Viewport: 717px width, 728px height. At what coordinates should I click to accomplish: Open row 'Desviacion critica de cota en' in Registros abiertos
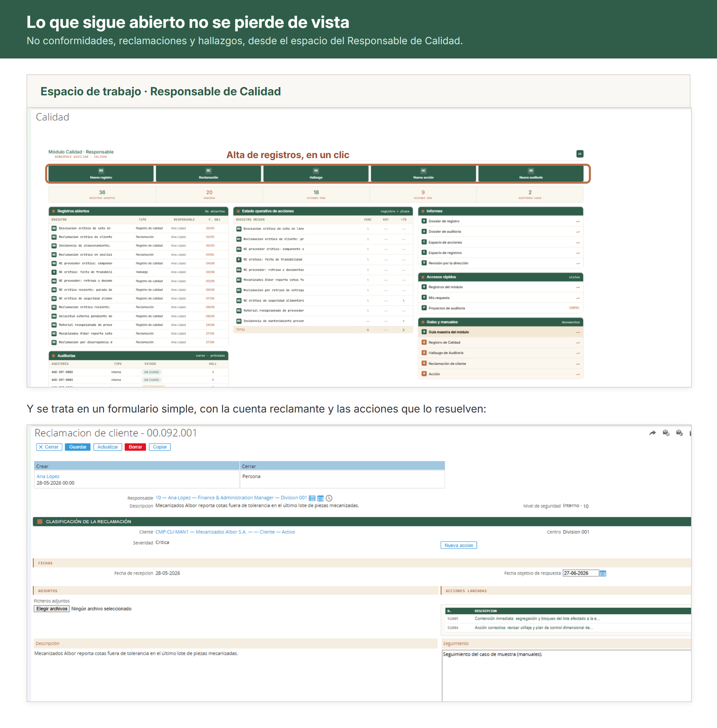coord(138,228)
